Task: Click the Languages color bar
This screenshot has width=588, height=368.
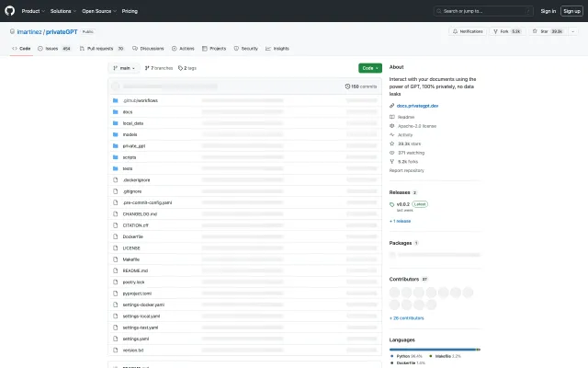Action: (434, 349)
